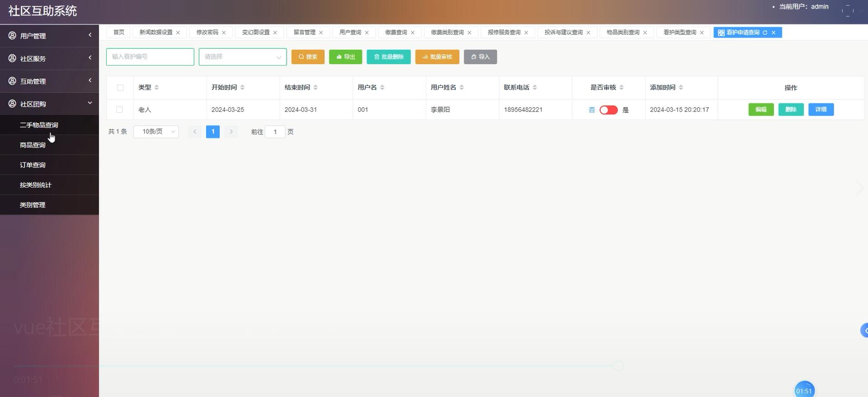Go to the next page arrow
Screen dimensions: 868x397
(x=231, y=132)
